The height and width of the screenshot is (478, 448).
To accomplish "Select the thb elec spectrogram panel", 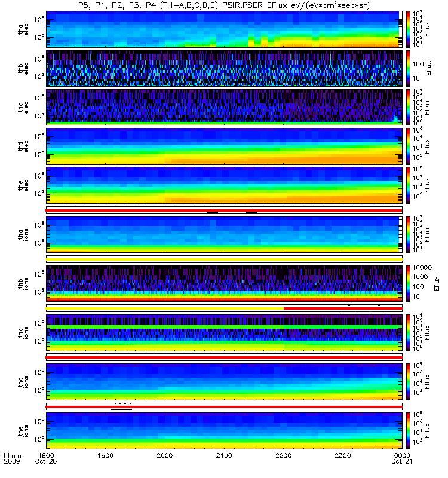I will pyautogui.click(x=224, y=68).
